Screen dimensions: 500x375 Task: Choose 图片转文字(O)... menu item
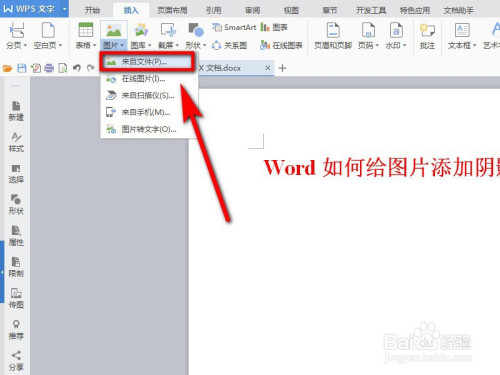pyautogui.click(x=149, y=129)
